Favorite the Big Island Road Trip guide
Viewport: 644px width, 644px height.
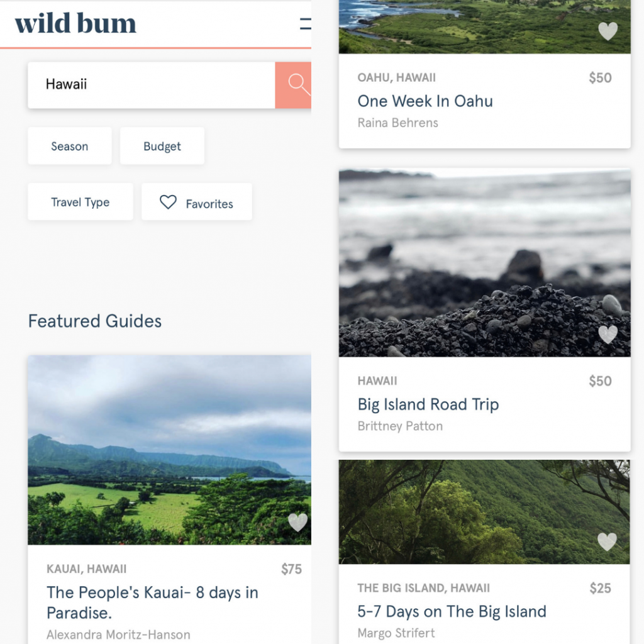click(x=608, y=335)
